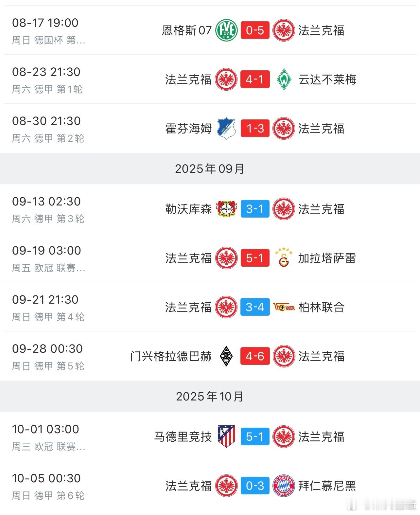The height and width of the screenshot is (515, 420).
Task: Open the 0-5 score of the Engers match
Action: point(255,30)
